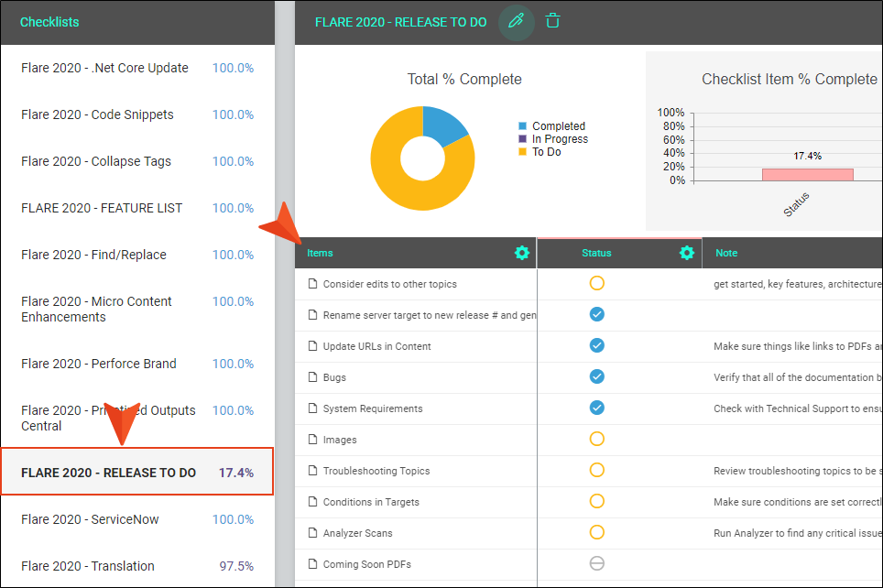Open Items column gear settings
The image size is (883, 588).
522,253
